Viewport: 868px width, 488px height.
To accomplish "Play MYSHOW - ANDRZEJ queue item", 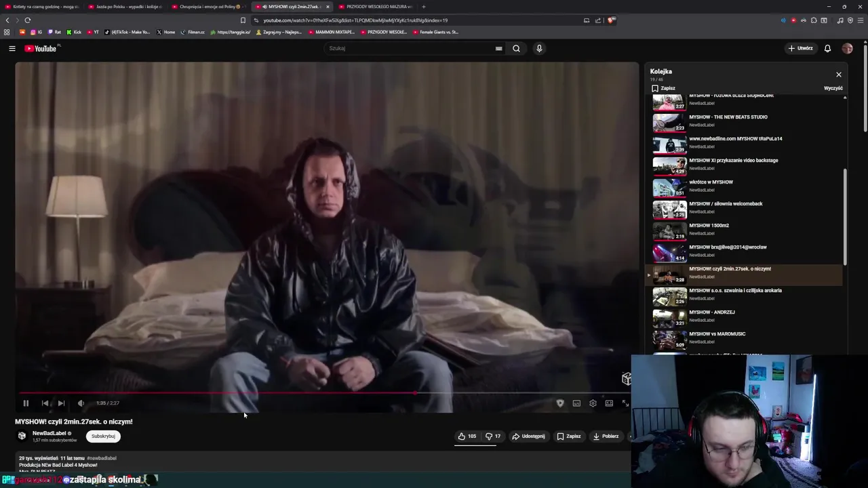I will click(747, 317).
